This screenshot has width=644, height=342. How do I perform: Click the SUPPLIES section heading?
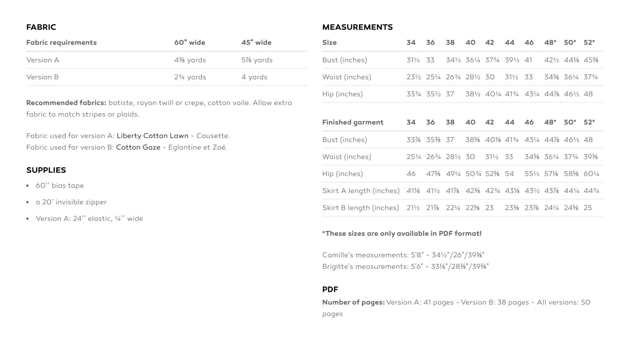pyautogui.click(x=46, y=170)
